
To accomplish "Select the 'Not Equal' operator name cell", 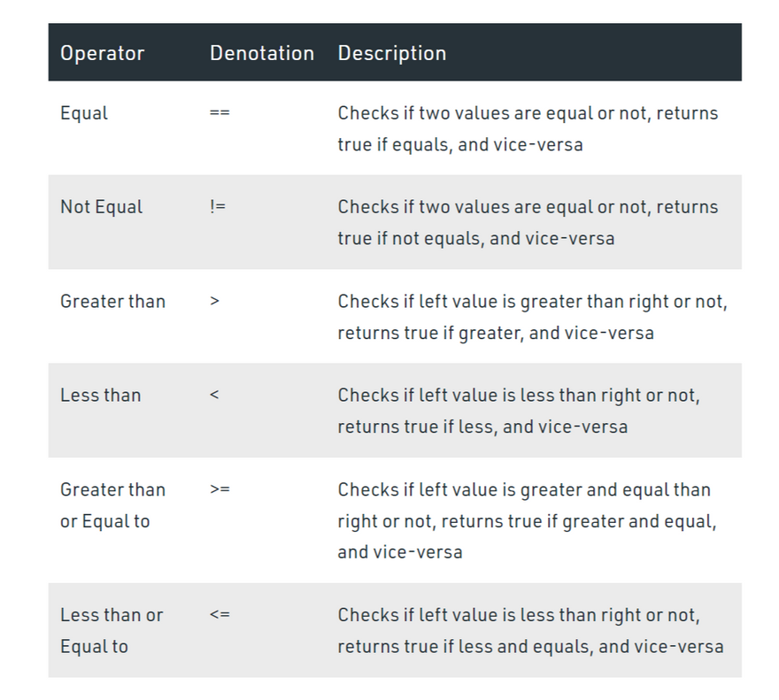I will tap(101, 207).
